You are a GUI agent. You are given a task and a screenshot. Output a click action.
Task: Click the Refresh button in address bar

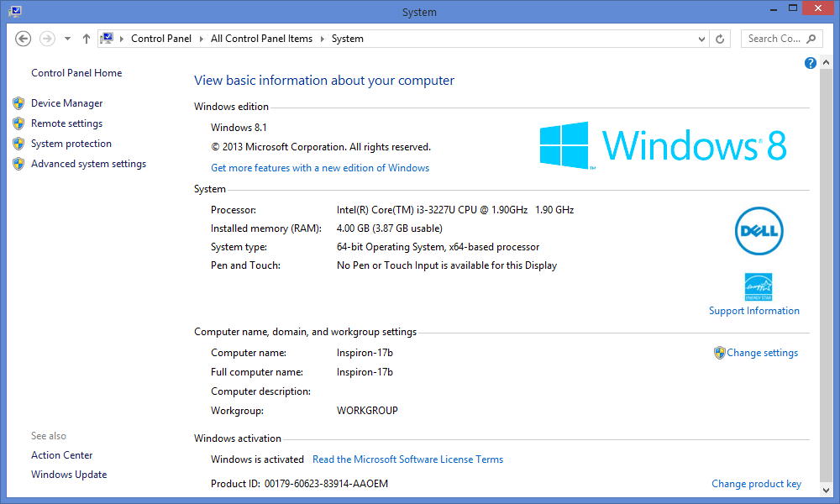click(x=720, y=39)
